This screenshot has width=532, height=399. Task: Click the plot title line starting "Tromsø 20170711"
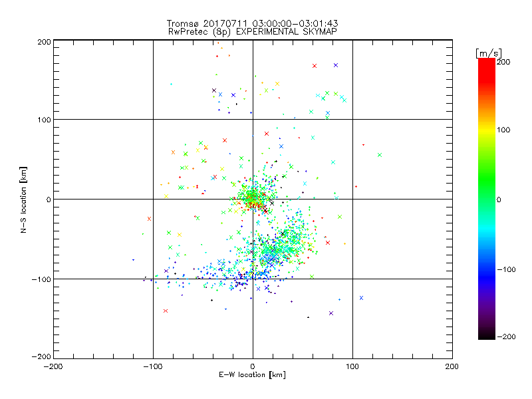tap(253, 23)
